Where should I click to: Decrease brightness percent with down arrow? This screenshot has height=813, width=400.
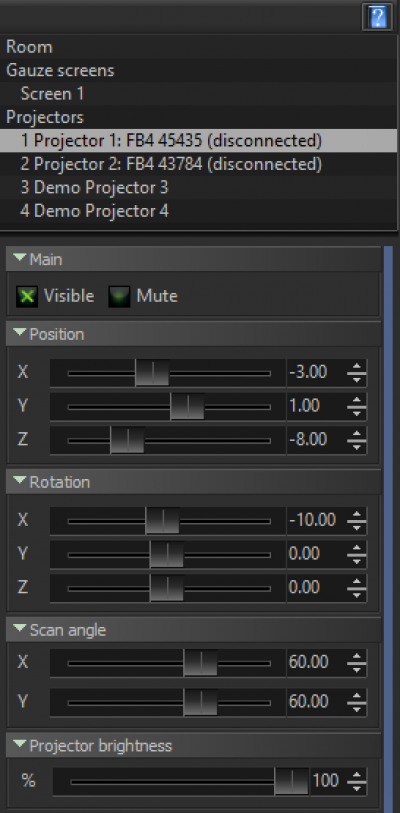(x=356, y=788)
